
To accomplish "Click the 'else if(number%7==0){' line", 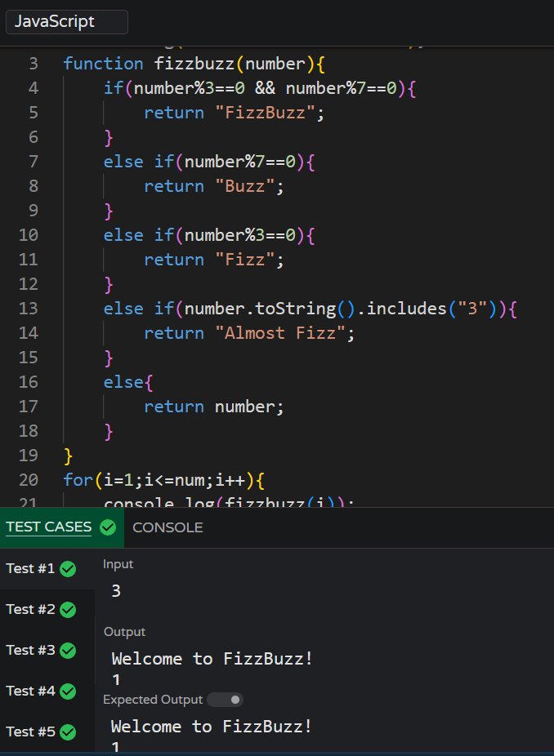I will 210,162.
